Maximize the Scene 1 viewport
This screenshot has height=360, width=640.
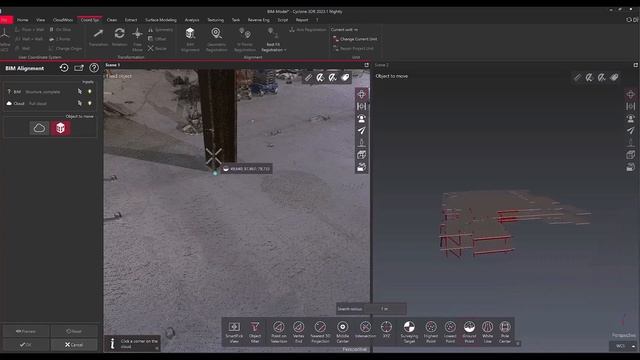coord(366,65)
